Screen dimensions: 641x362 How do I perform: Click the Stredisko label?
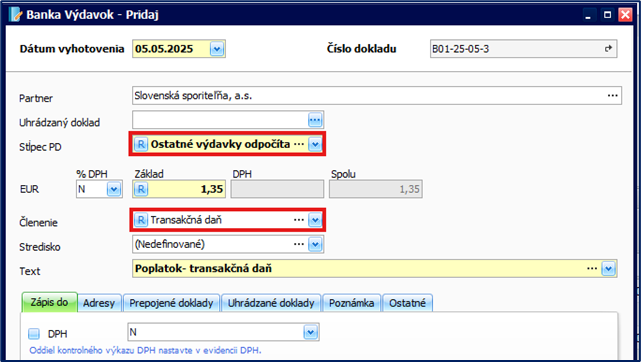(40, 247)
